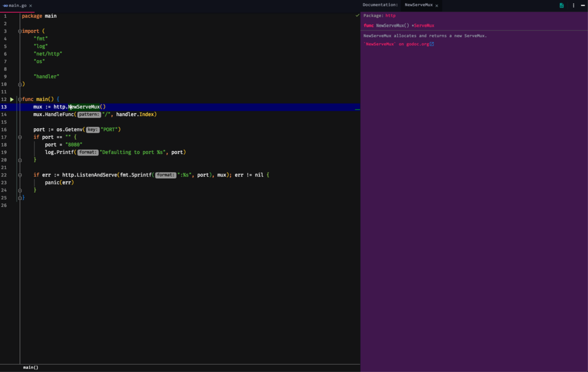
Task: Open the main.go editor tab
Action: (18, 6)
